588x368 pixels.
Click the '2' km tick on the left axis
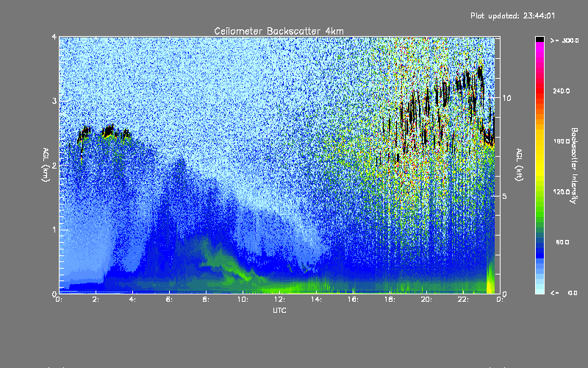tap(54, 165)
